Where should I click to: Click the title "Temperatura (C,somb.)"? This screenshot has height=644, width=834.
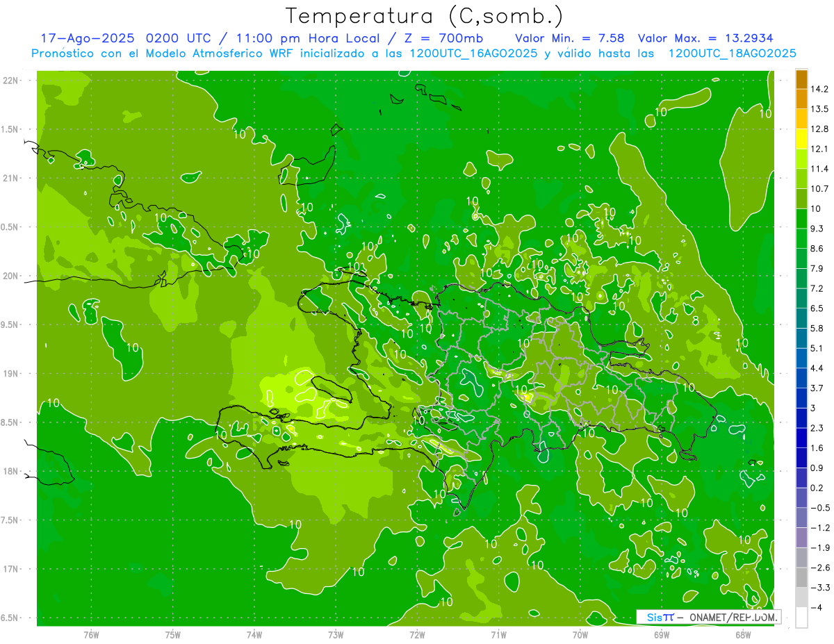(x=425, y=16)
